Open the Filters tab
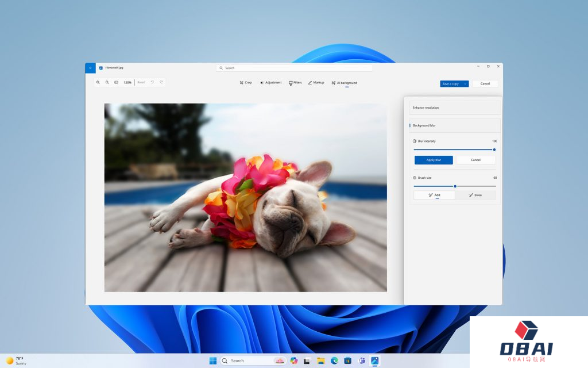This screenshot has height=368, width=588. click(x=295, y=83)
